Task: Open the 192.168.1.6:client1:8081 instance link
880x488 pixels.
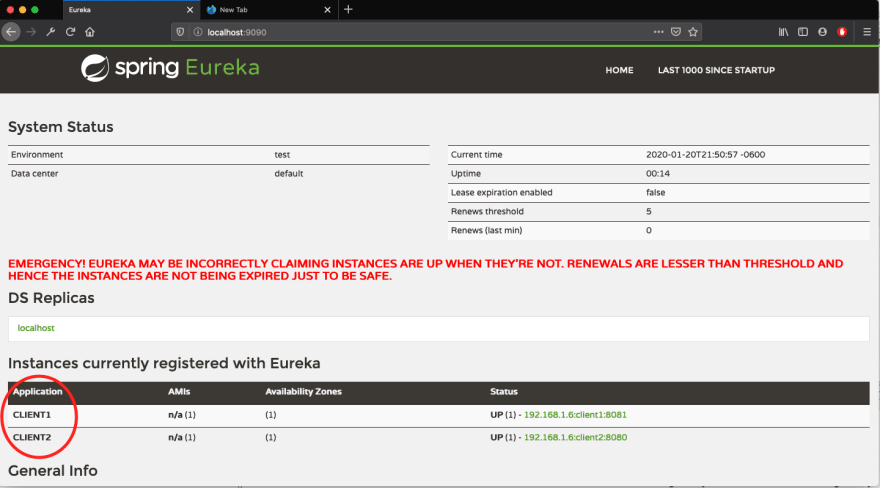Action: [x=575, y=415]
